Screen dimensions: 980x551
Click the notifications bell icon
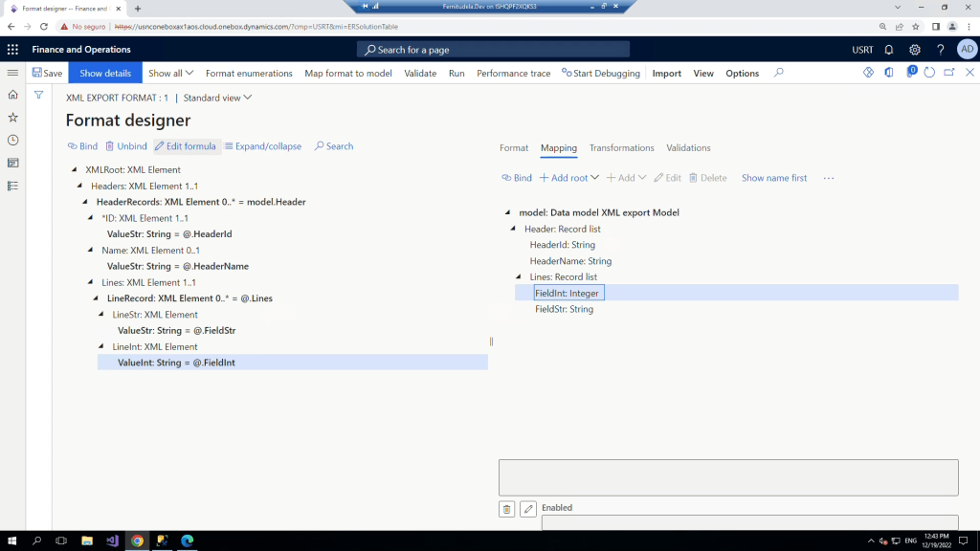tap(889, 50)
